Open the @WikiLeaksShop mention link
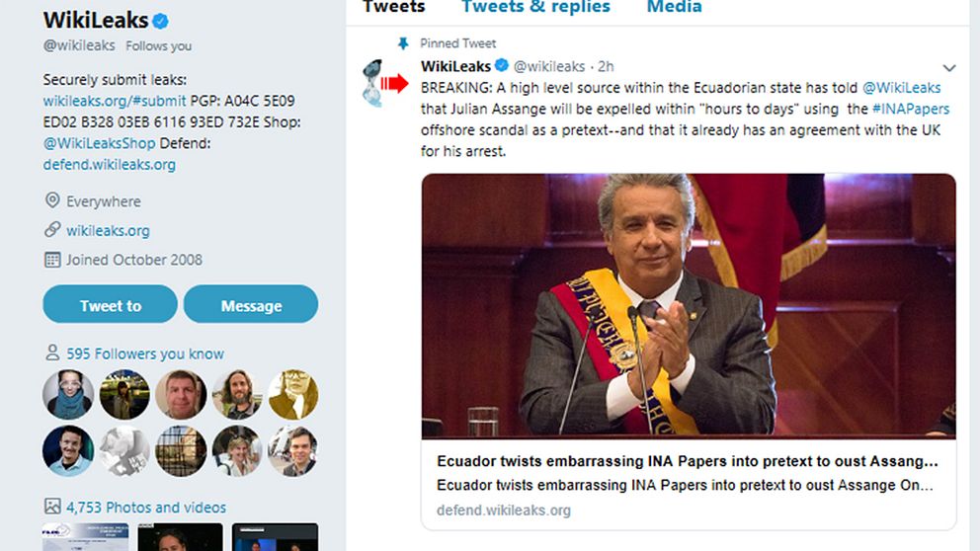This screenshot has height=551, width=980. (x=100, y=143)
